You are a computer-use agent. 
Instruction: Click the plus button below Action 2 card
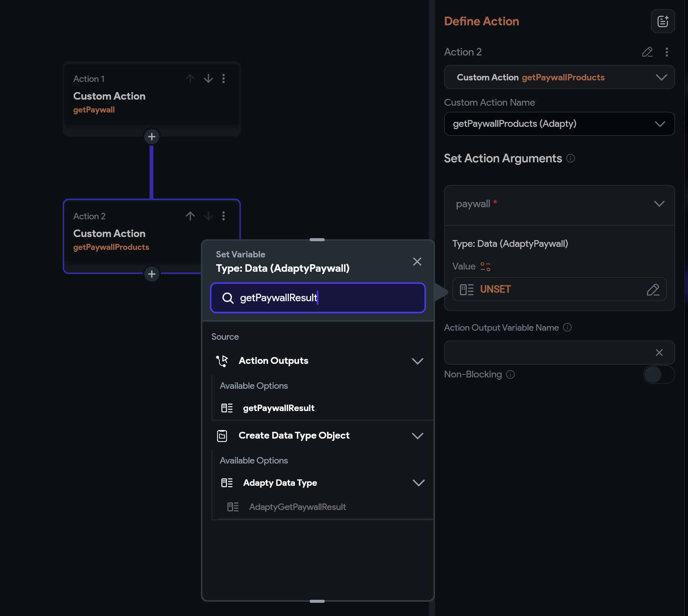pyautogui.click(x=152, y=274)
